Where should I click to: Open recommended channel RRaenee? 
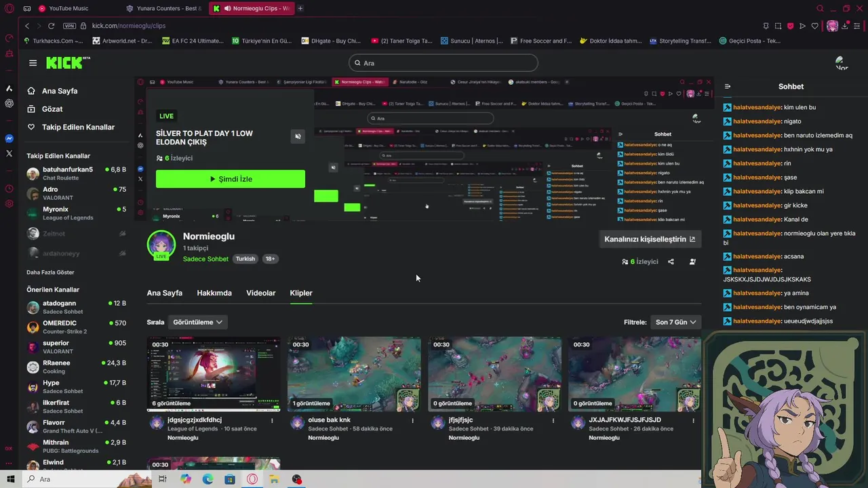pos(76,367)
